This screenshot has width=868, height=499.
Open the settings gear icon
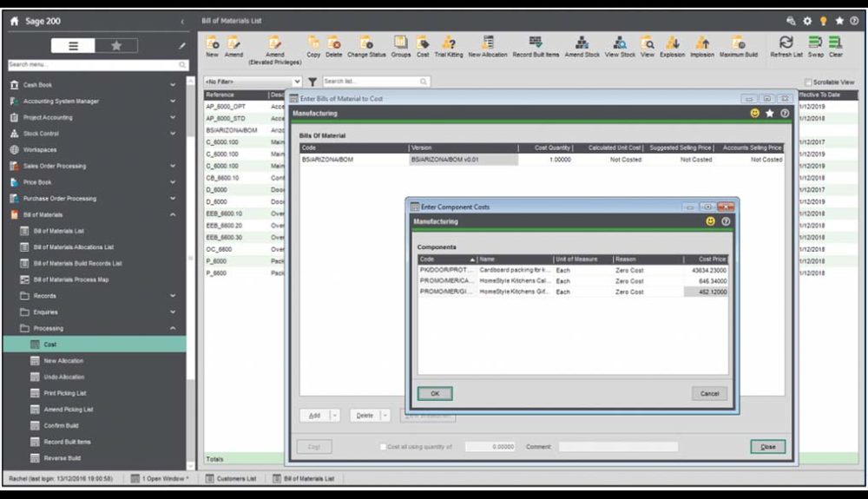click(807, 21)
